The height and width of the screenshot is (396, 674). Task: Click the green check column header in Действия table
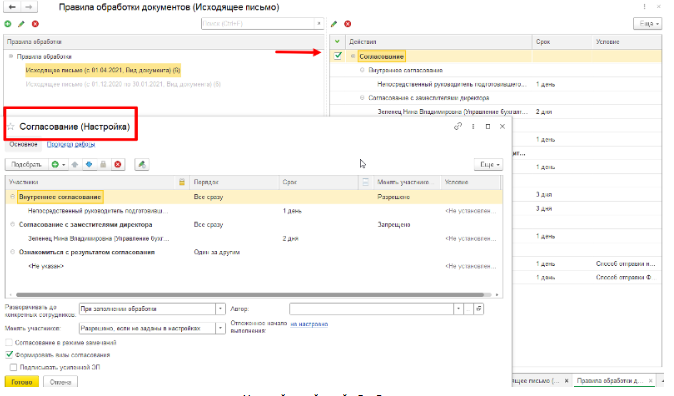coord(337,41)
